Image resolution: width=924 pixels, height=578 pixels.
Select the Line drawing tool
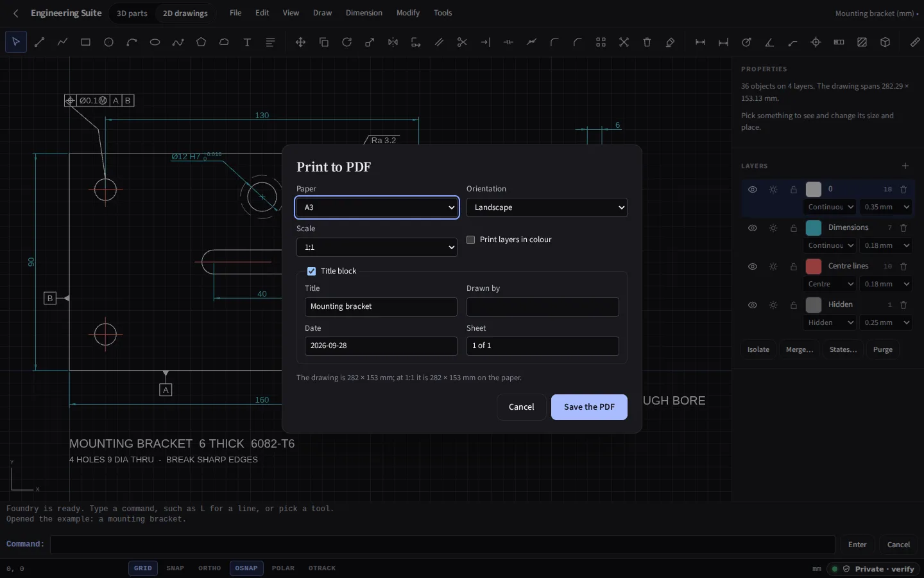39,42
